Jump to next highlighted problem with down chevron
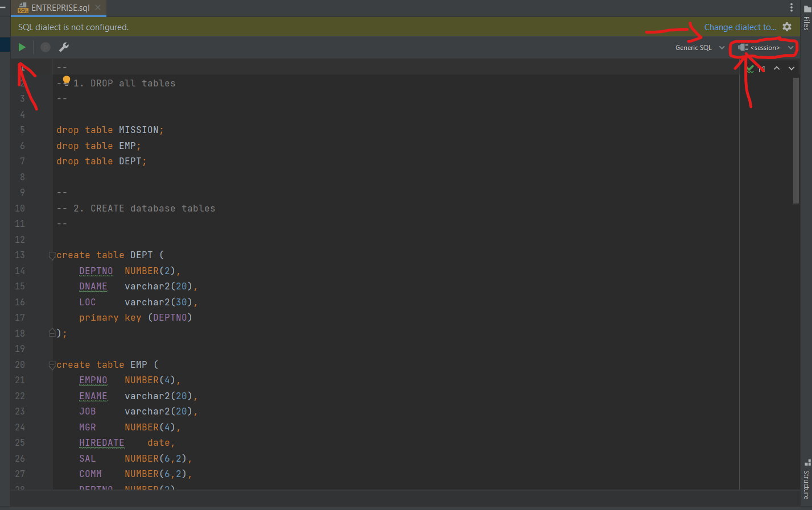The height and width of the screenshot is (510, 812). 792,68
